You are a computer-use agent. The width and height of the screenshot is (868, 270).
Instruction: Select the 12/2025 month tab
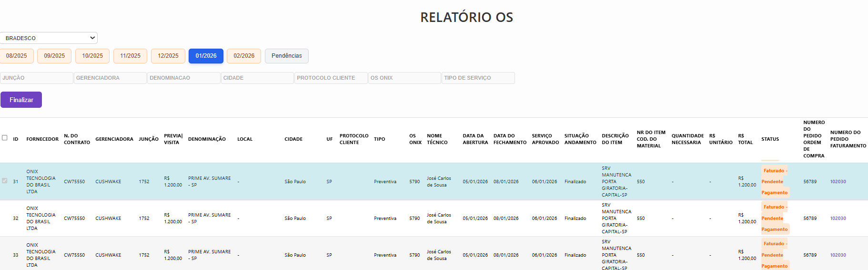(168, 56)
